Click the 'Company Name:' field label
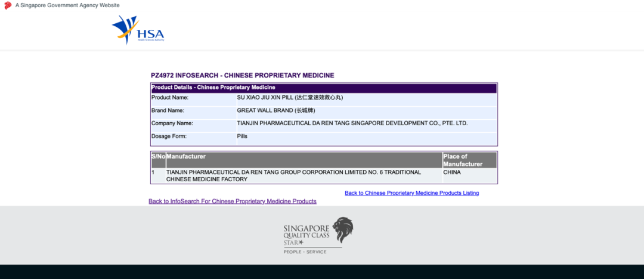The image size is (644, 279). [x=172, y=123]
